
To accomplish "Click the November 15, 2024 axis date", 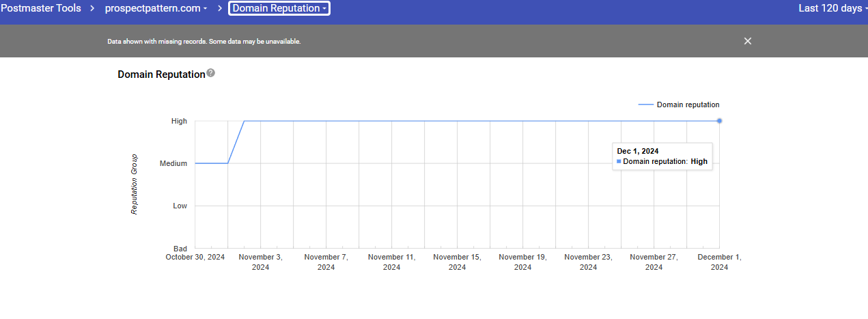I will pos(457,262).
